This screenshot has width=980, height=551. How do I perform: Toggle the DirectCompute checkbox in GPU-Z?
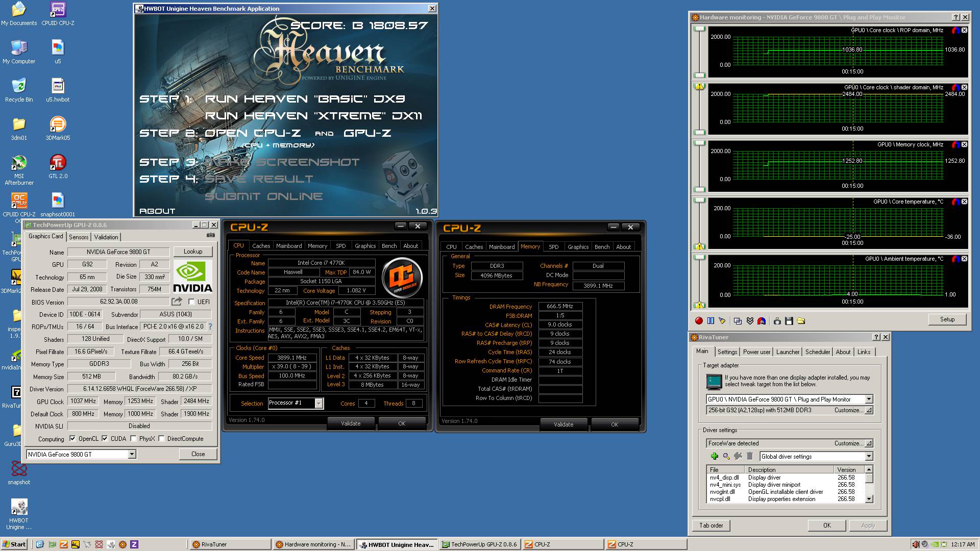161,439
